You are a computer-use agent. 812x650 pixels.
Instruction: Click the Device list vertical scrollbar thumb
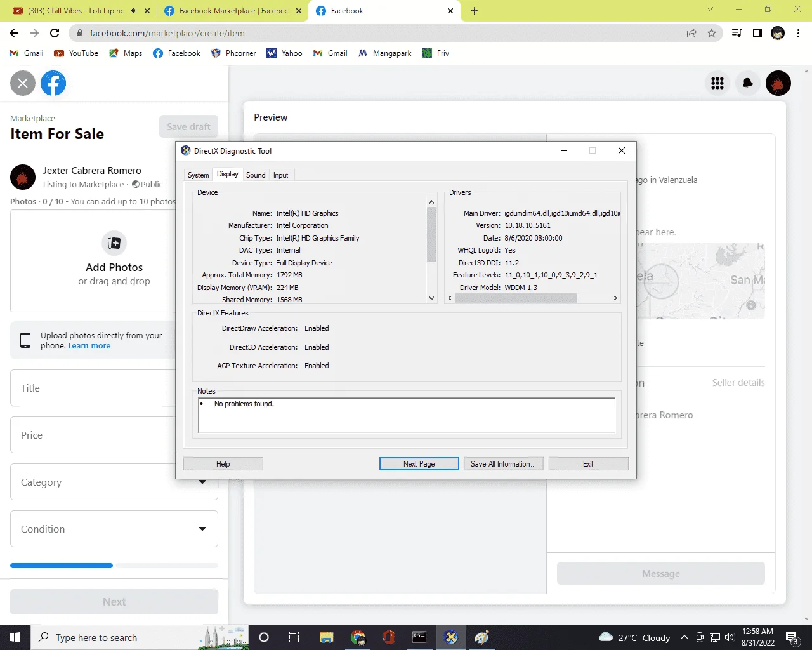coord(431,235)
